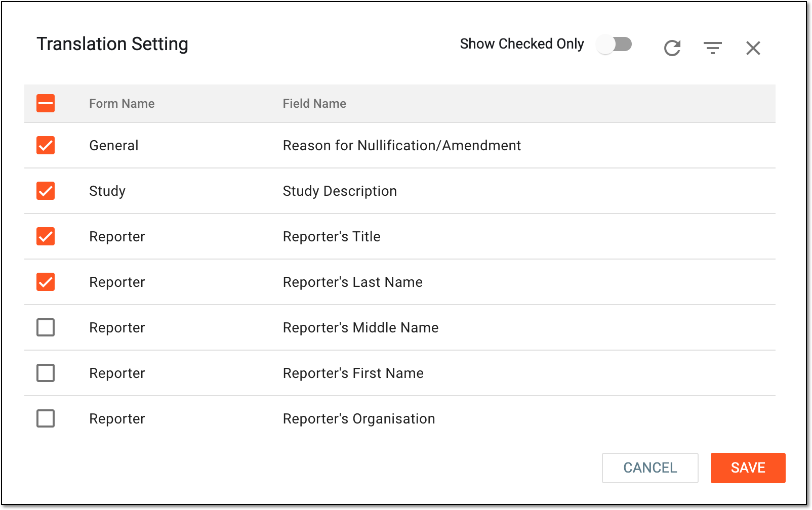812x510 pixels.
Task: Check the Reporter's Organisation checkbox
Action: [46, 418]
